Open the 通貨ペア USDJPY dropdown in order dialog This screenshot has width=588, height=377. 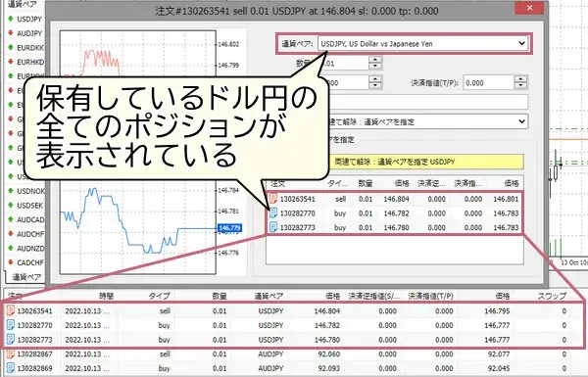pyautogui.click(x=423, y=44)
